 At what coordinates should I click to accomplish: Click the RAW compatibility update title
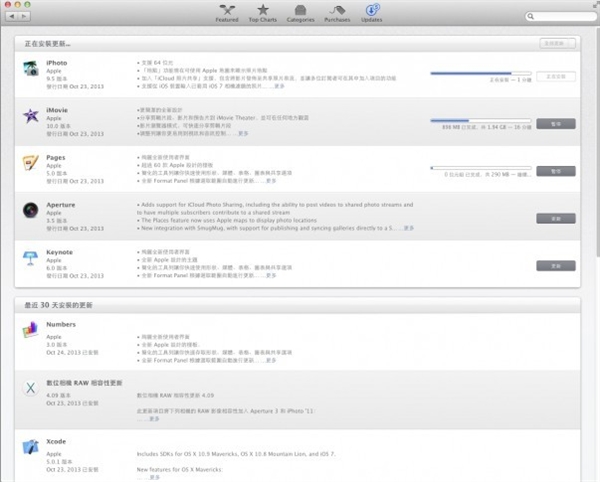pos(84,383)
